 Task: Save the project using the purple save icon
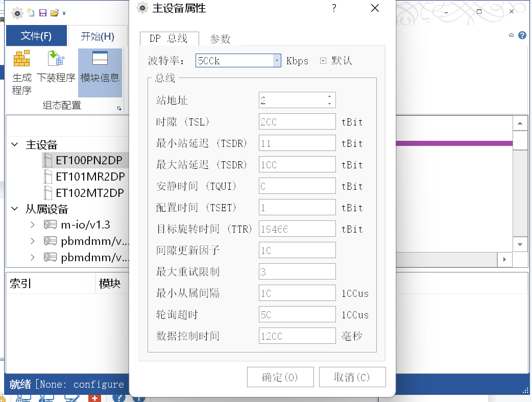[x=42, y=11]
